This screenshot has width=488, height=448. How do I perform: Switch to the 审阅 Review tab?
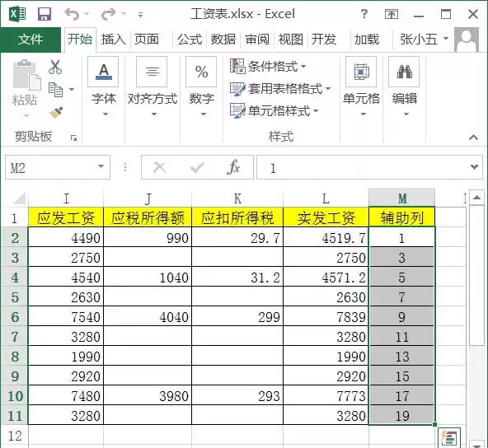click(x=257, y=40)
